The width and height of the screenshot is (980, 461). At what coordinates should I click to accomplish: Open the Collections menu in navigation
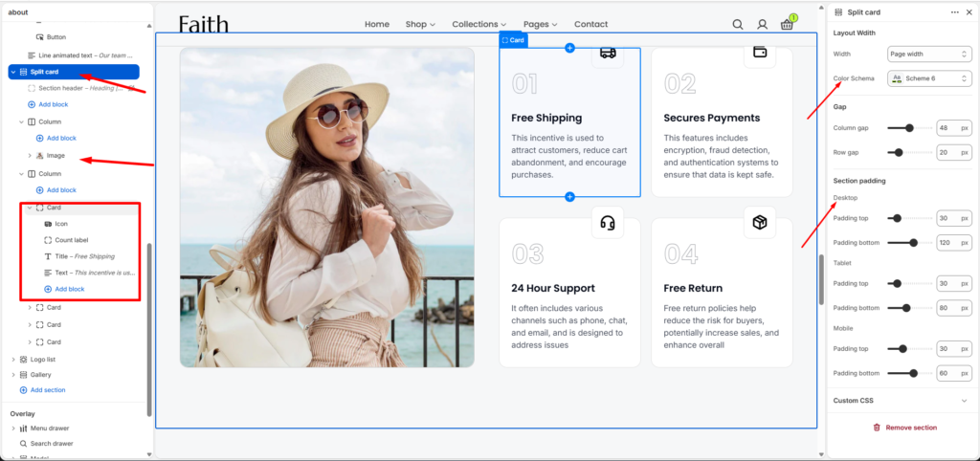479,24
